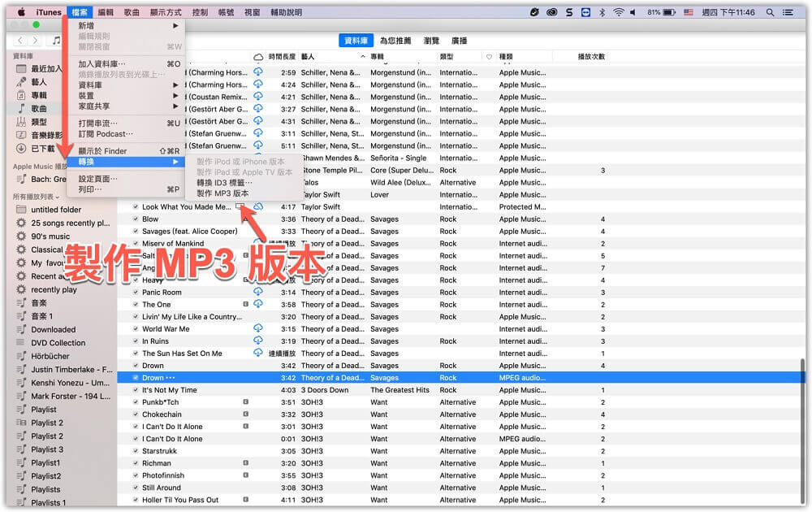Sort by the 藝人 column header
Viewport: 812px width, 512px height.
332,57
